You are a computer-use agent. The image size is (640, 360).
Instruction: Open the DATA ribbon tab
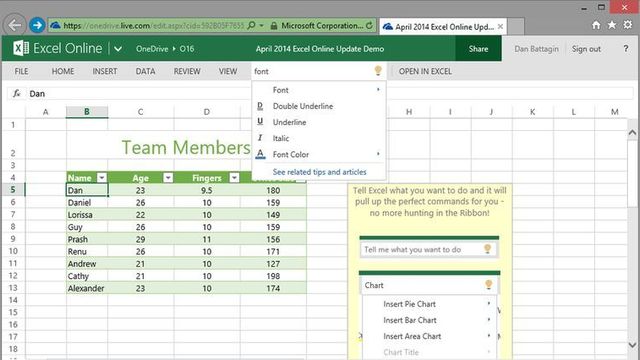coord(145,71)
